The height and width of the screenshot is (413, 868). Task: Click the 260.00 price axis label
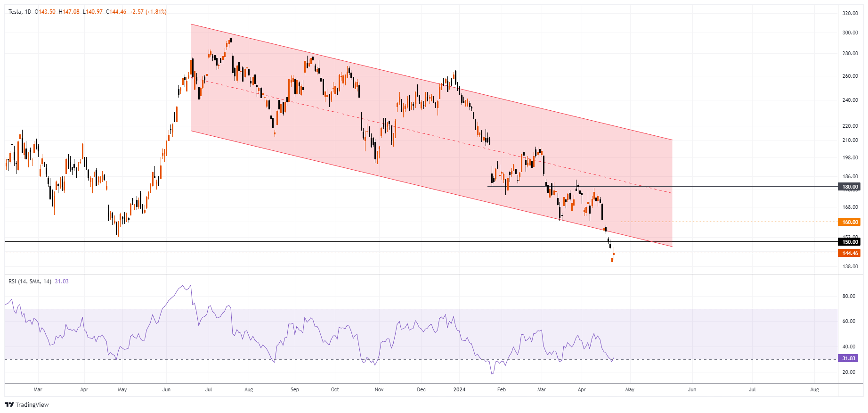(850, 76)
